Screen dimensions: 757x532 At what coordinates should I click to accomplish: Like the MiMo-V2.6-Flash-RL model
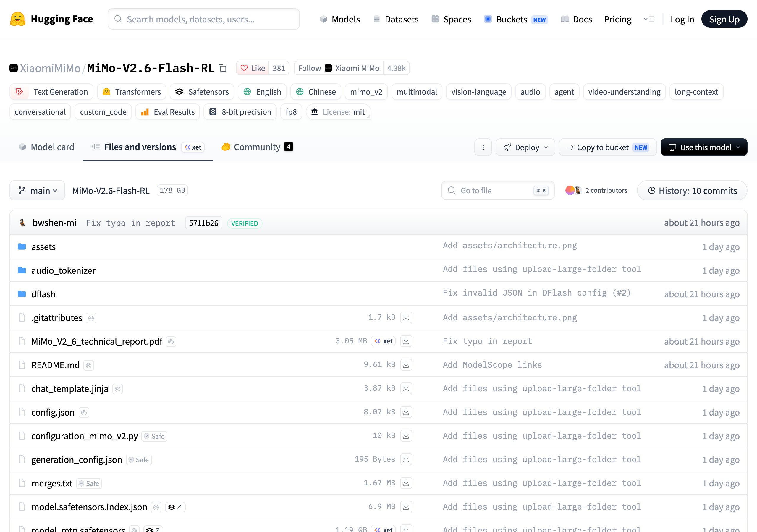tap(253, 68)
